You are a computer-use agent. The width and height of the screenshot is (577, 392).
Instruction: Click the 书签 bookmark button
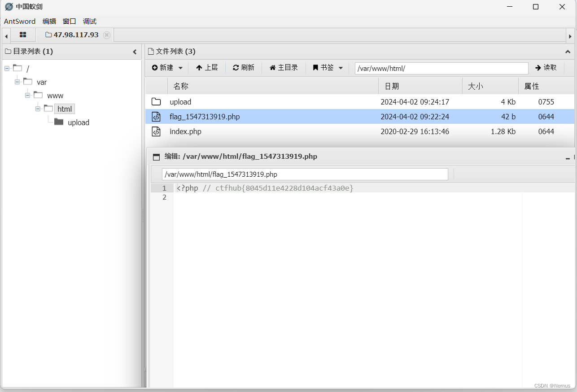tap(323, 68)
